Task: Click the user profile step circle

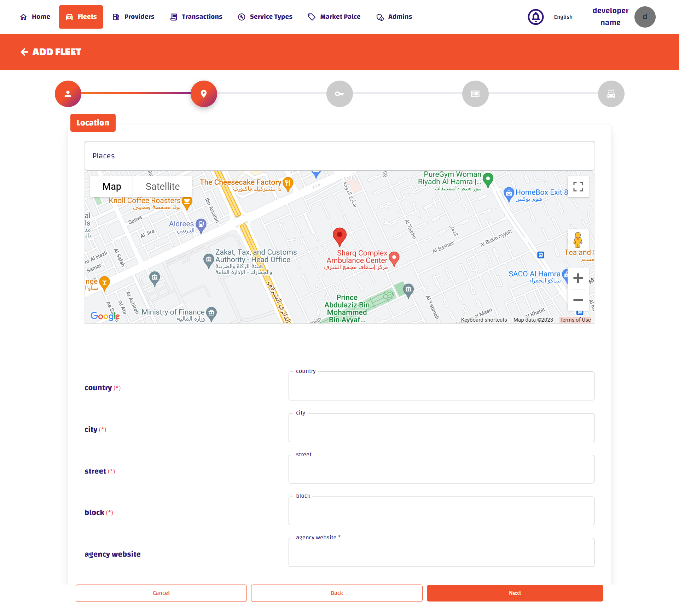Action: (x=68, y=94)
